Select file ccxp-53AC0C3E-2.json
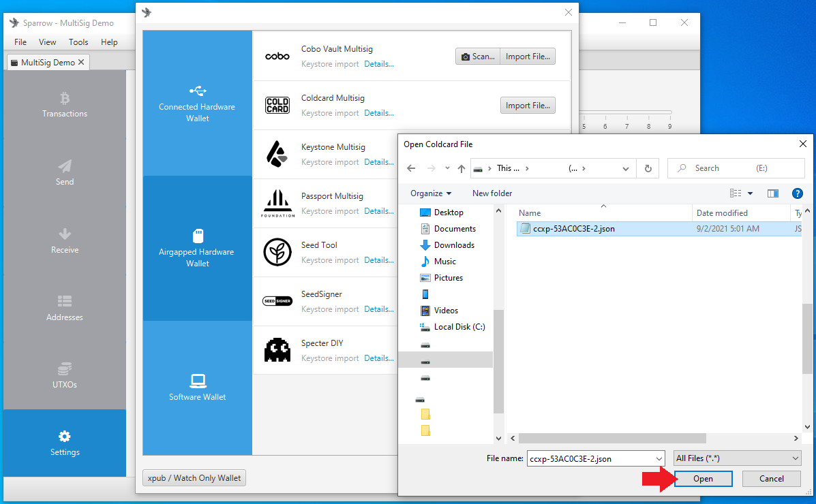816x504 pixels. click(x=659, y=228)
